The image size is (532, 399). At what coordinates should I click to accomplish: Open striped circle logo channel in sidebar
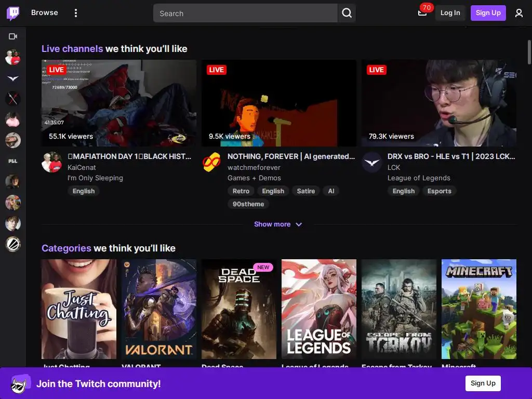pos(13,244)
